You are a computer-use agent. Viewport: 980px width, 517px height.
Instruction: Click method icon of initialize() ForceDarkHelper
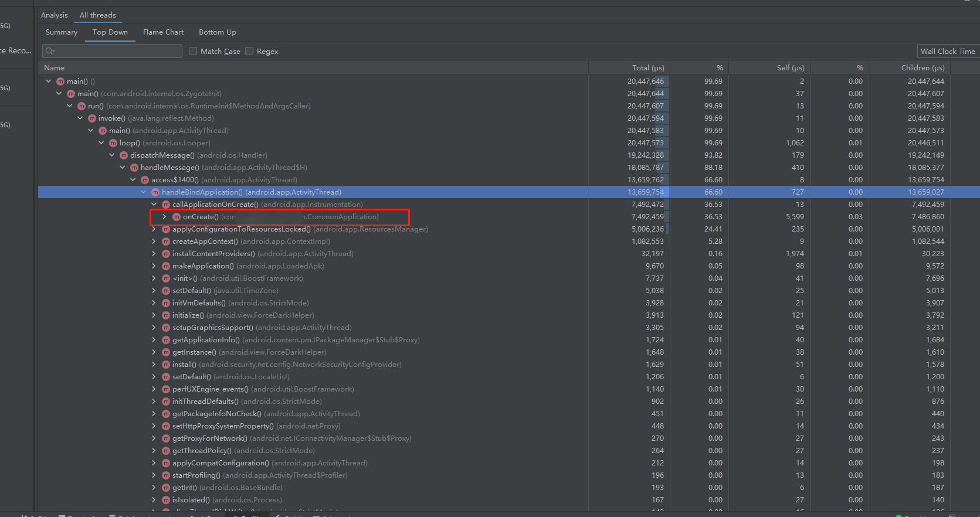pos(166,315)
